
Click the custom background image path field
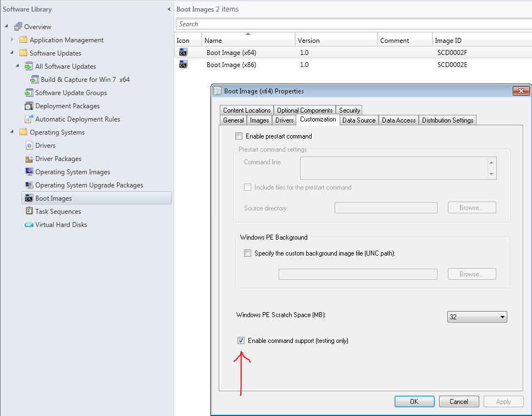[358, 274]
